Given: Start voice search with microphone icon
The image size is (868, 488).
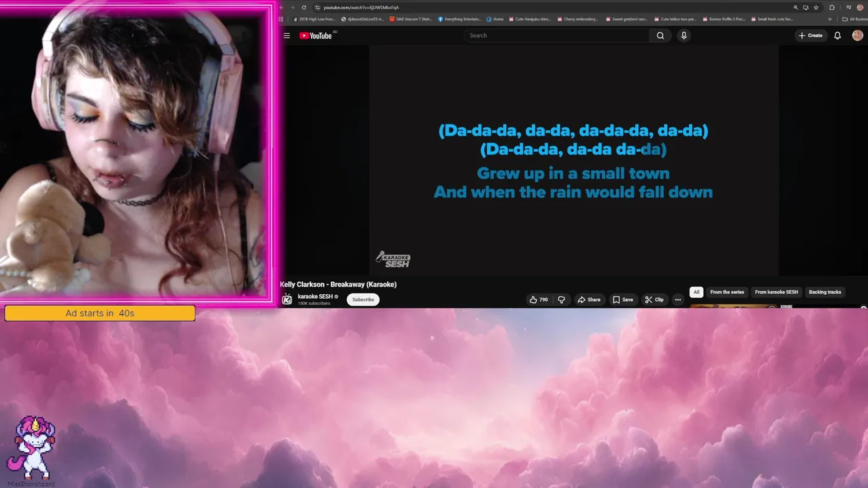Looking at the screenshot, I should [684, 35].
